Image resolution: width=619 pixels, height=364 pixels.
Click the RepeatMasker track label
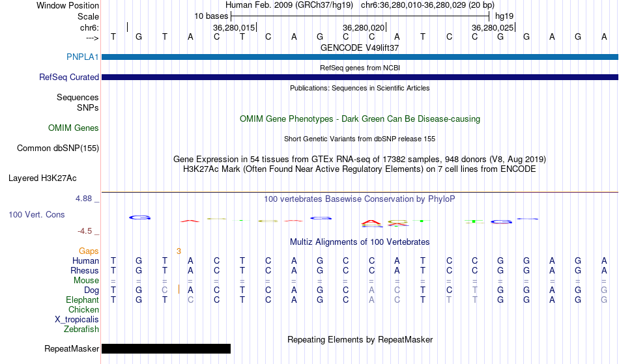(x=72, y=348)
